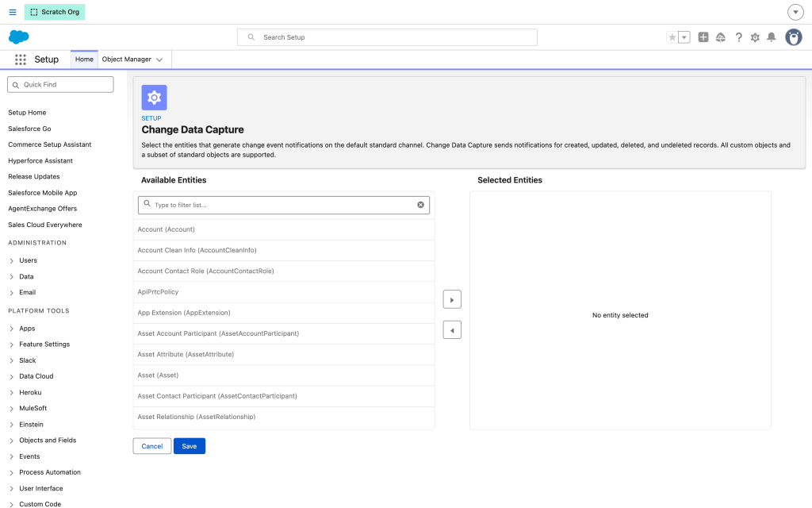The width and height of the screenshot is (812, 508).
Task: Save the Change Data Capture selection
Action: [190, 446]
